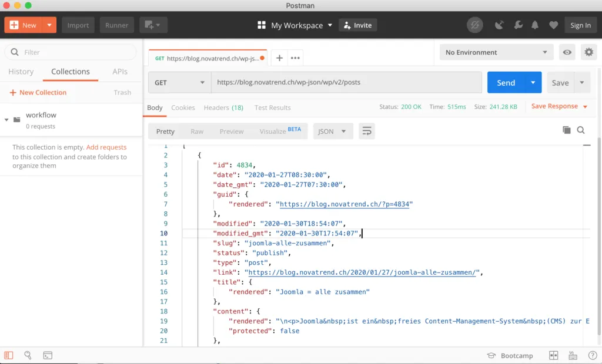Click the Sign In button
The image size is (602, 364).
point(580,25)
